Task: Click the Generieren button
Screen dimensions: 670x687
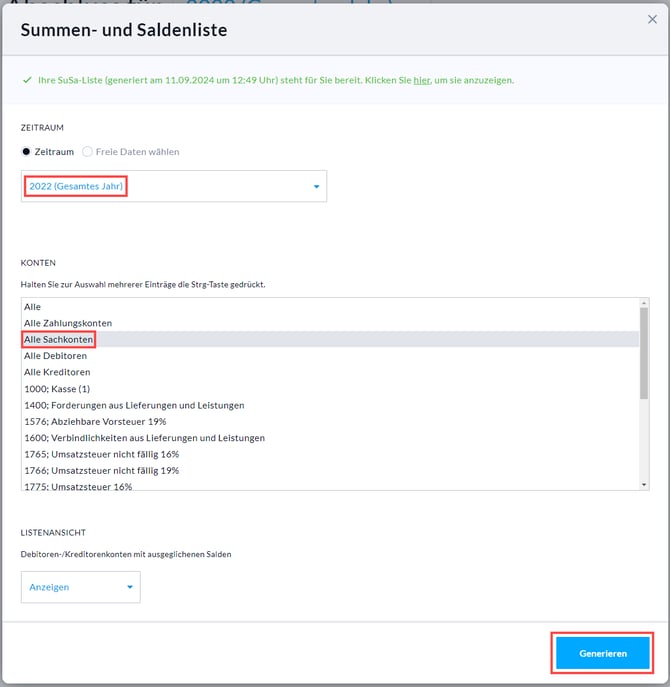Action: 603,653
